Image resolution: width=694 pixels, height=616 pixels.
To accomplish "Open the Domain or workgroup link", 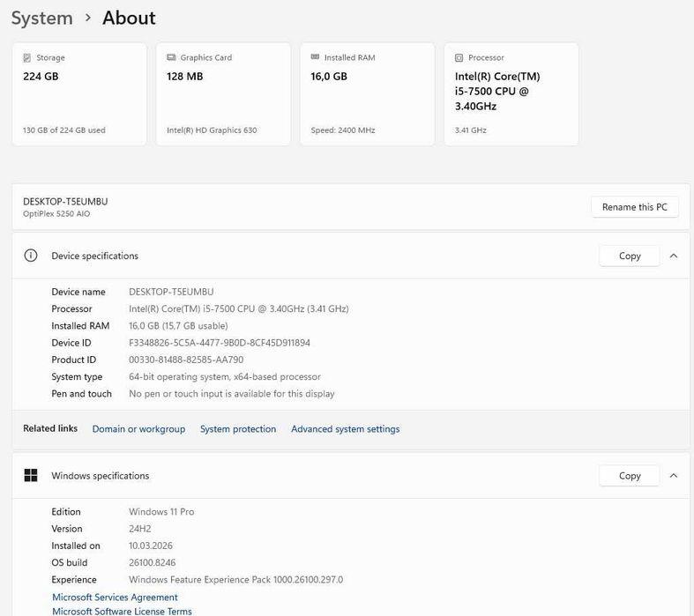I will [138, 429].
